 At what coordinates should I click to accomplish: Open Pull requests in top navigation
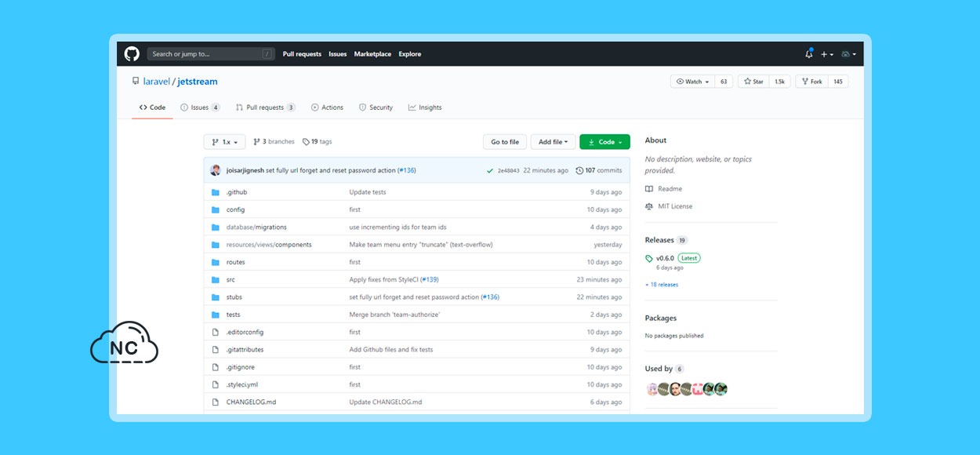302,54
